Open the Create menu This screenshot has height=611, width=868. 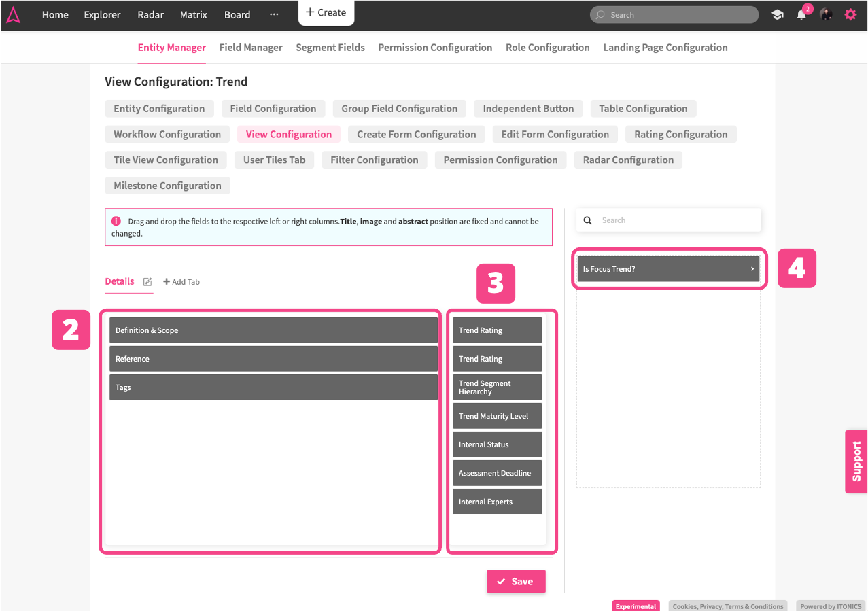[326, 13]
